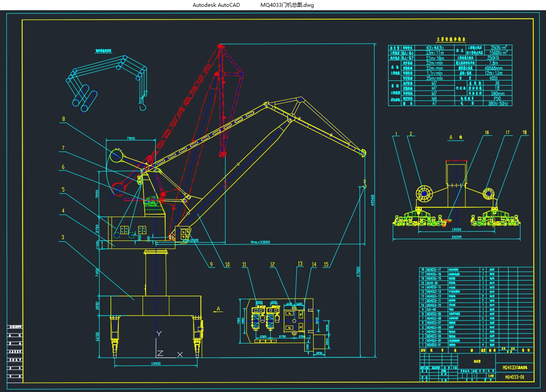
Task: Click the 1:100 scale cell in title block
Action: tap(491, 376)
